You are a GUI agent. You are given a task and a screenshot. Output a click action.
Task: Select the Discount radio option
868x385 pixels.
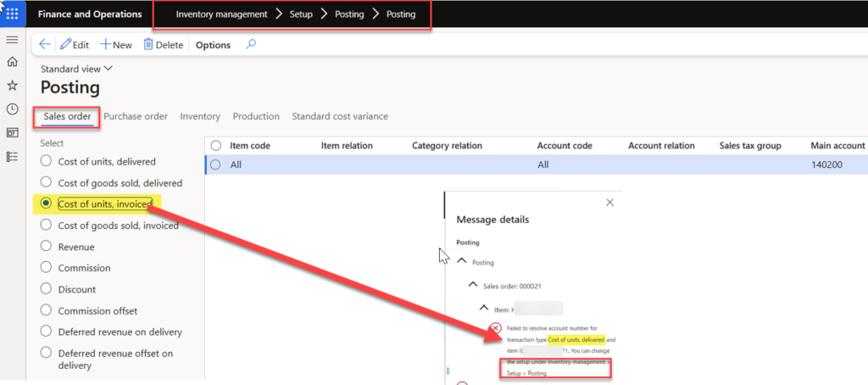click(47, 288)
